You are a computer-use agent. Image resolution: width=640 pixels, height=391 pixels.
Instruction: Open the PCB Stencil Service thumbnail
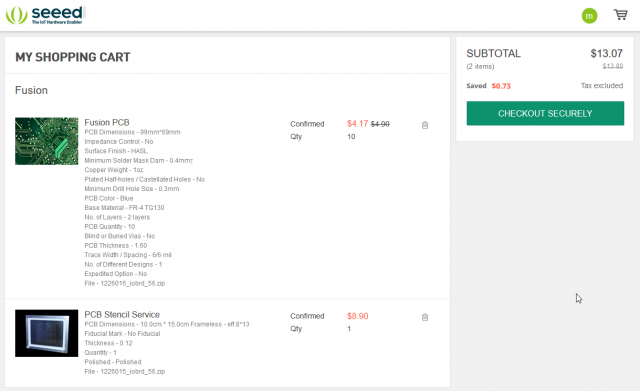[x=47, y=333]
